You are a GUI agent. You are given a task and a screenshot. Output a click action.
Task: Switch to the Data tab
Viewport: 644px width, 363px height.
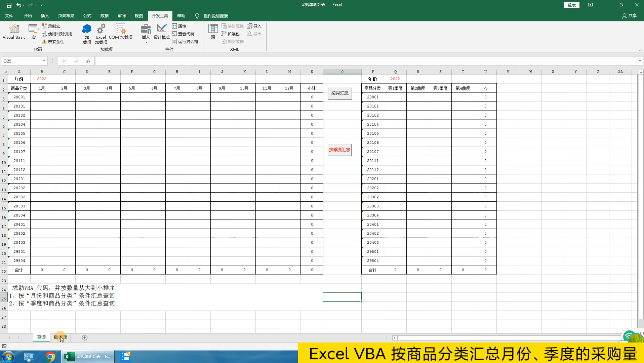tap(105, 16)
